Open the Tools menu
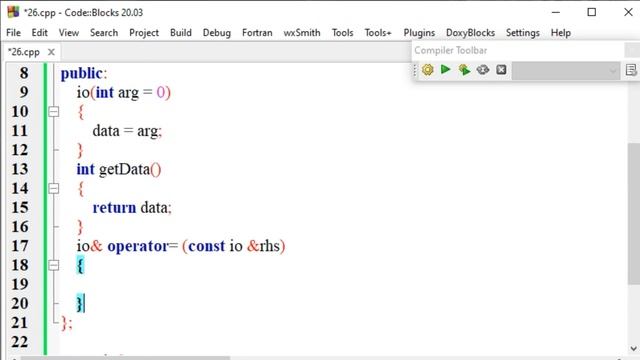 pyautogui.click(x=342, y=33)
